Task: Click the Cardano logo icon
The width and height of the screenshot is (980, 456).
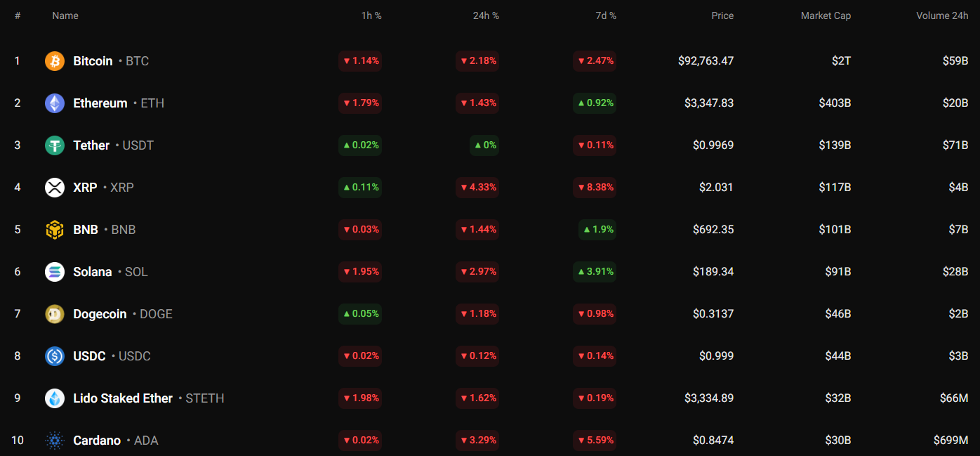Action: pos(55,441)
